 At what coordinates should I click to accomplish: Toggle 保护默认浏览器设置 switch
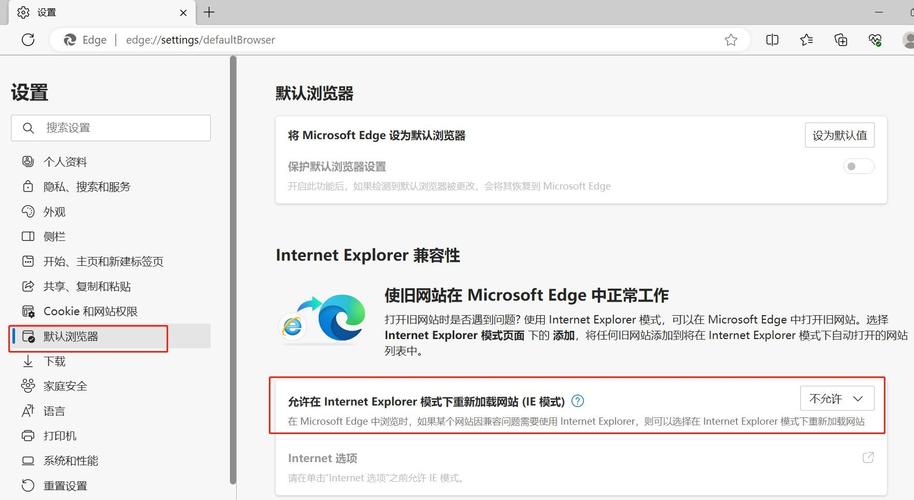[859, 167]
